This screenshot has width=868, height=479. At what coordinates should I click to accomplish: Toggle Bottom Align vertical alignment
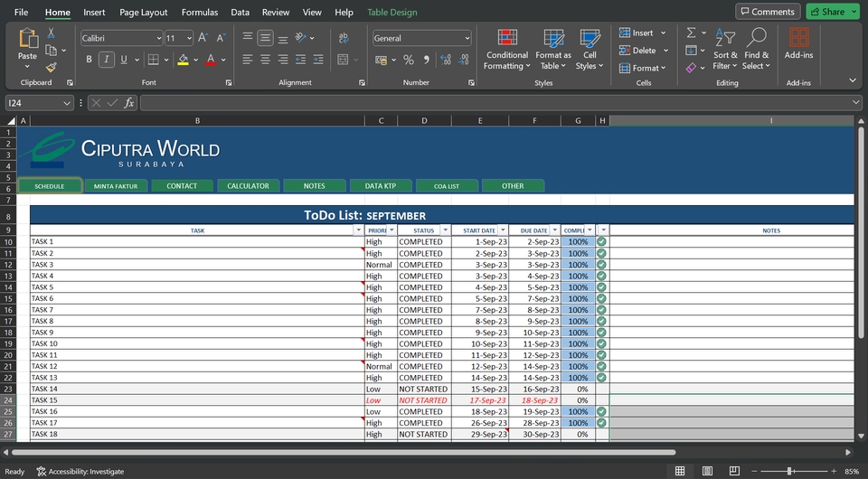point(283,38)
